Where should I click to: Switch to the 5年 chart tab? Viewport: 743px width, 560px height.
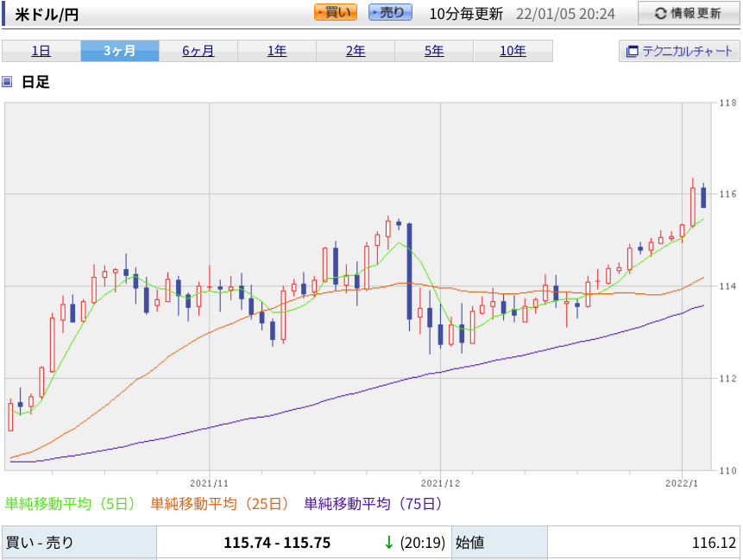point(434,51)
